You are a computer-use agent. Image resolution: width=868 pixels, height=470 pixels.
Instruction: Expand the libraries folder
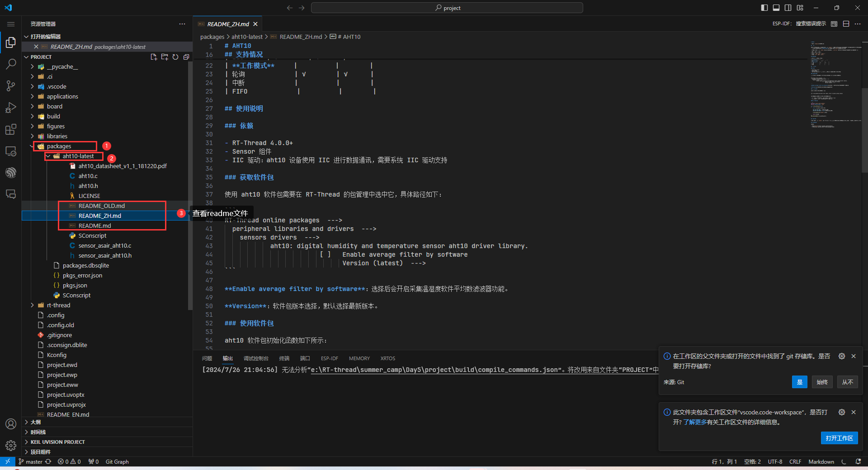pyautogui.click(x=32, y=136)
